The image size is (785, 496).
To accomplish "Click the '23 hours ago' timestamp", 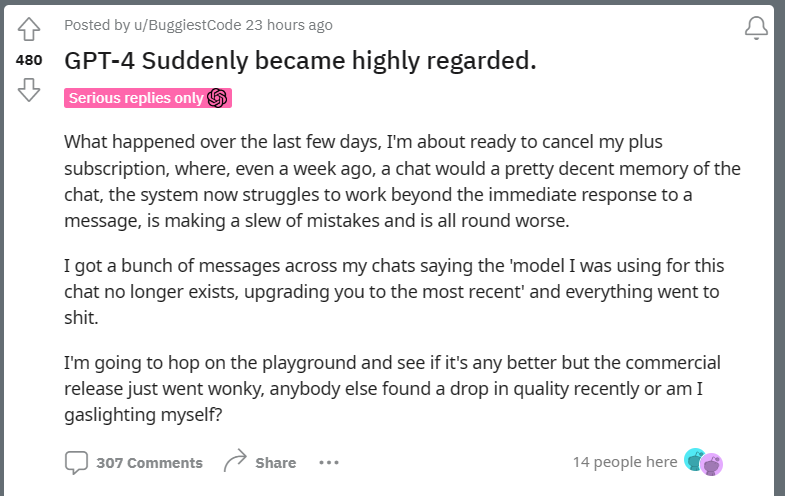I will [289, 25].
